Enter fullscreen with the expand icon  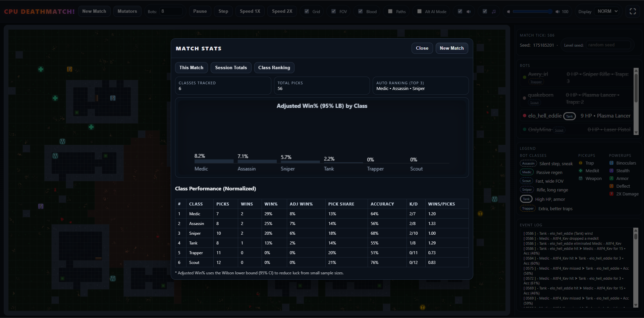[633, 11]
